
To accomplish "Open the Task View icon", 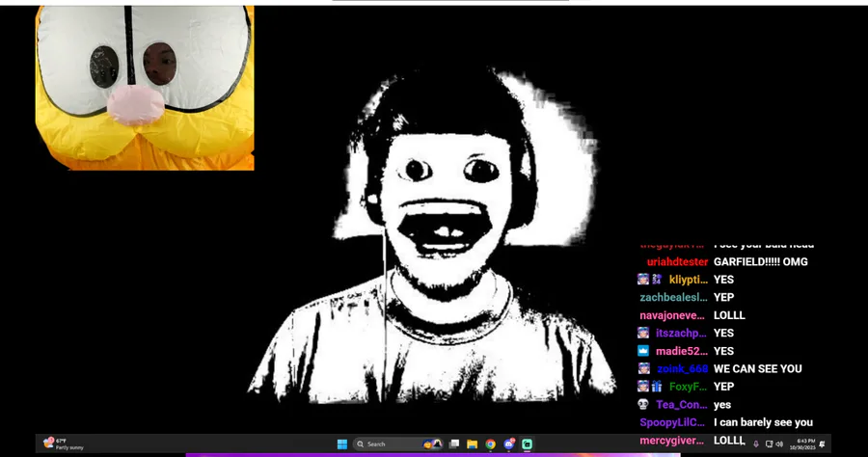I will 454,444.
